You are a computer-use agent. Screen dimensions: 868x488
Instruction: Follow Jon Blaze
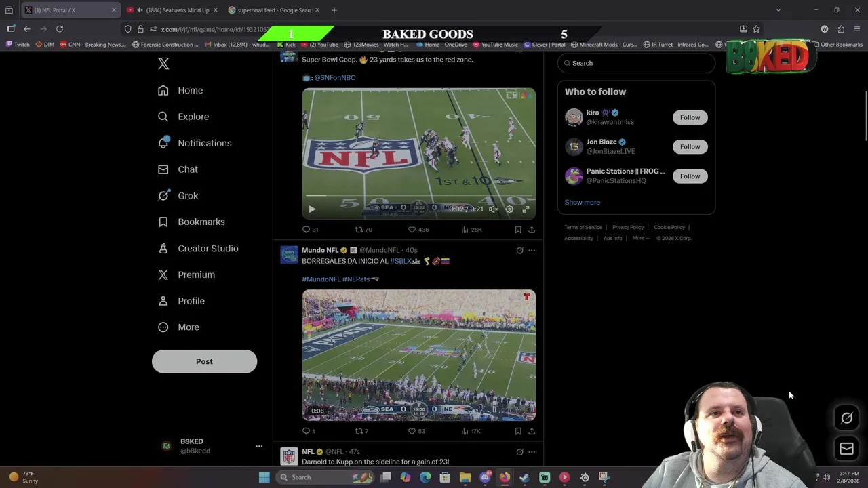[690, 146]
